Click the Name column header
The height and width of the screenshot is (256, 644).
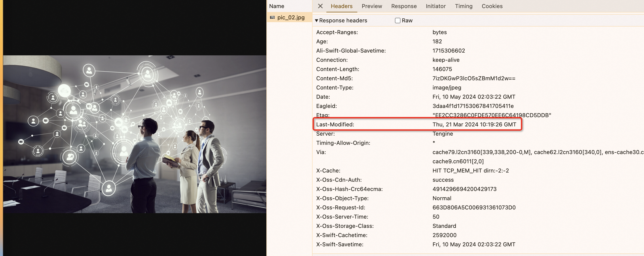[x=277, y=6]
